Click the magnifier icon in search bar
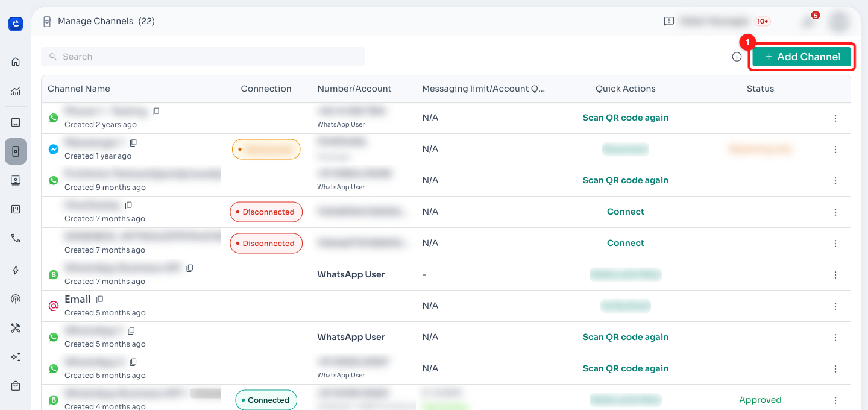Viewport: 868px width, 410px height. point(53,57)
